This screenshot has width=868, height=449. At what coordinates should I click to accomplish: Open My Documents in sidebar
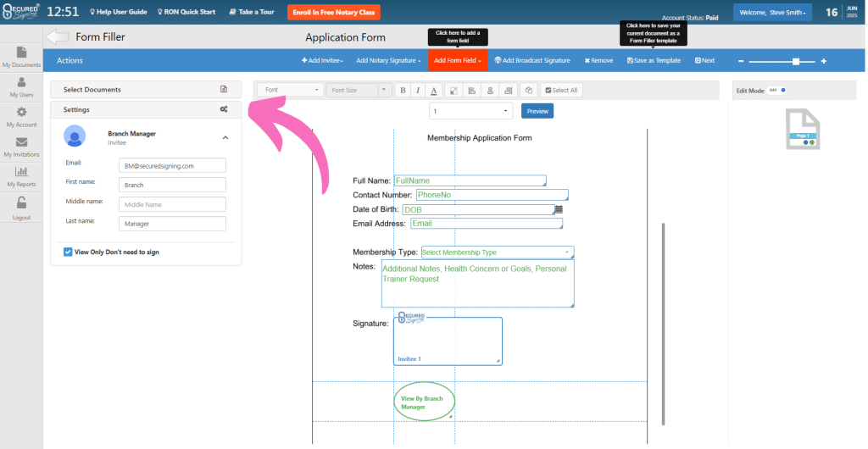point(21,57)
